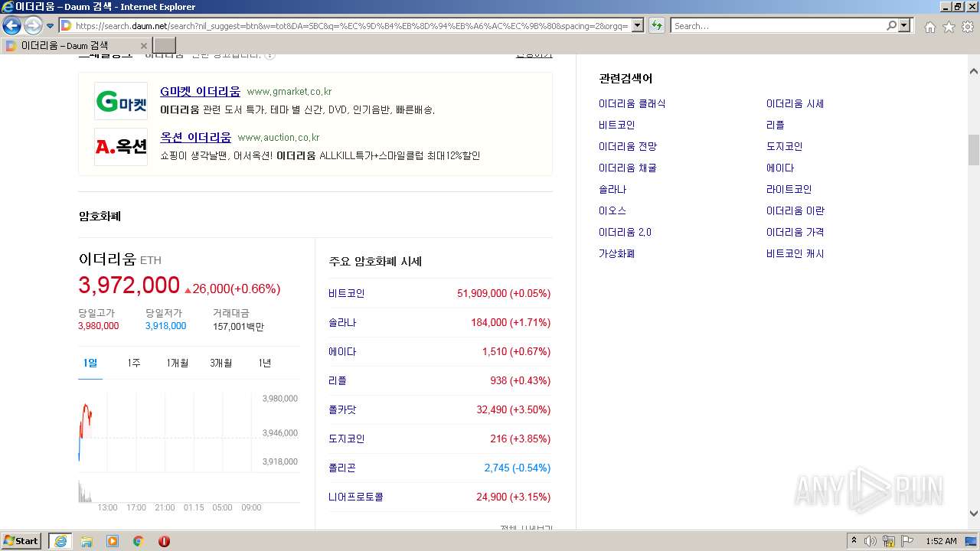This screenshot has width=980, height=551.
Task: Open 리플 in the price list
Action: pos(338,380)
